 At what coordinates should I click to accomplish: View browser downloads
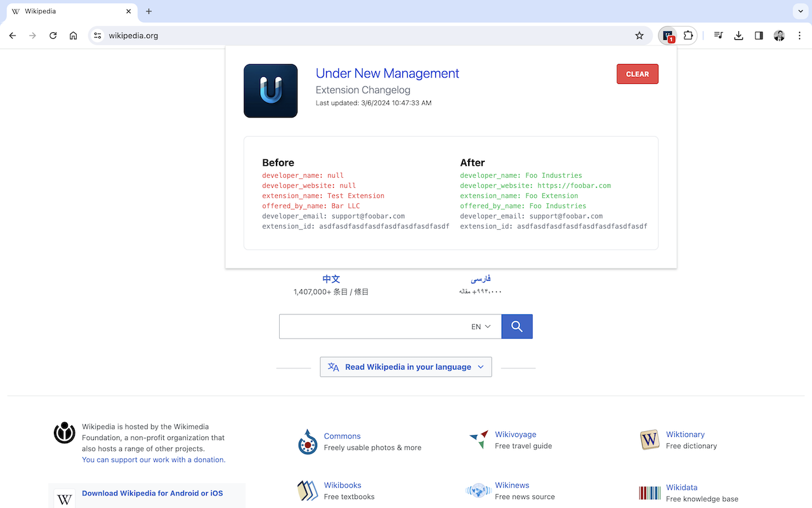(738, 36)
